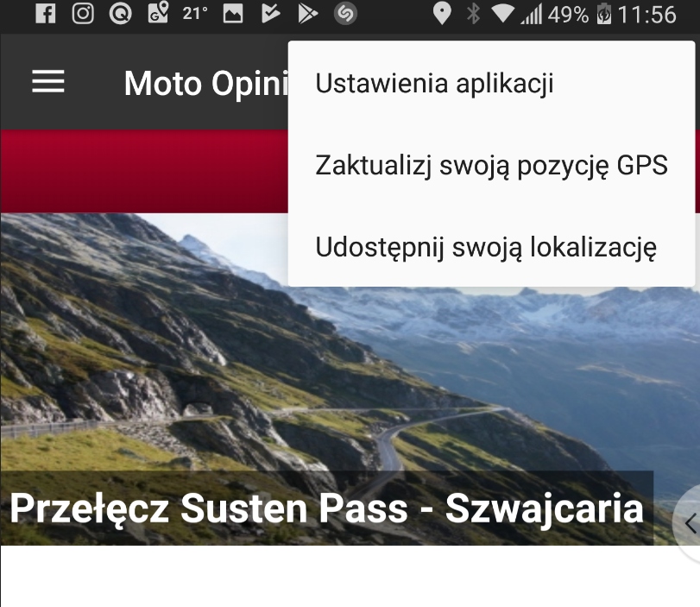Viewport: 700px width, 607px height.
Task: Open Facebook notification in status bar
Action: 46,14
